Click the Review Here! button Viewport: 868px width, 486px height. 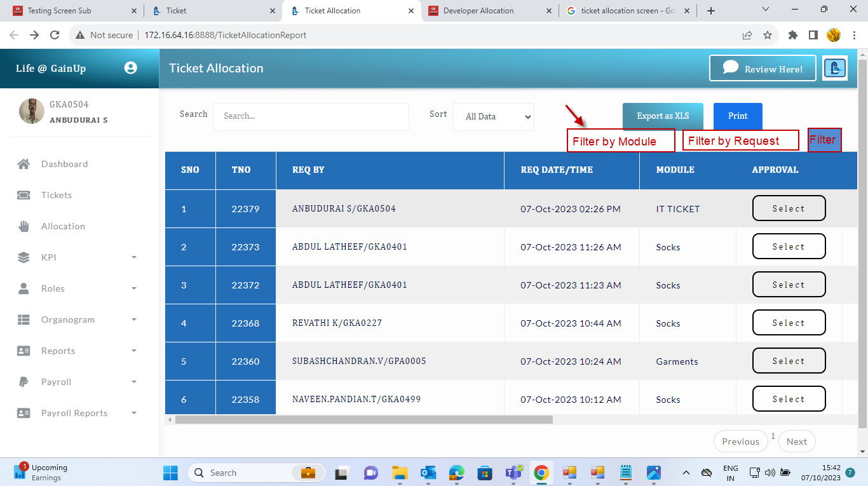click(x=763, y=69)
